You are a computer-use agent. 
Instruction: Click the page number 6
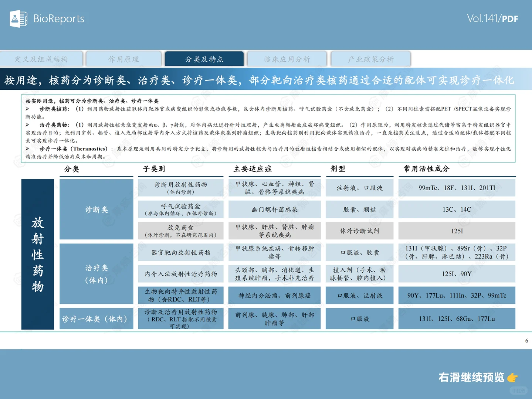click(526, 341)
